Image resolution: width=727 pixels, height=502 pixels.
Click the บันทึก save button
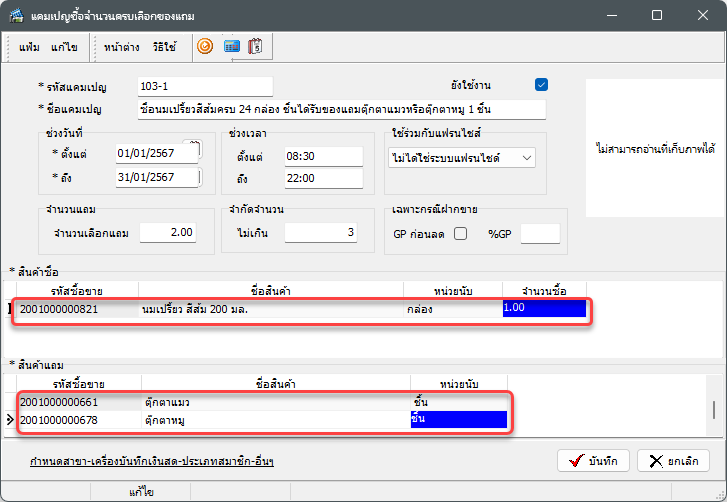pos(592,460)
